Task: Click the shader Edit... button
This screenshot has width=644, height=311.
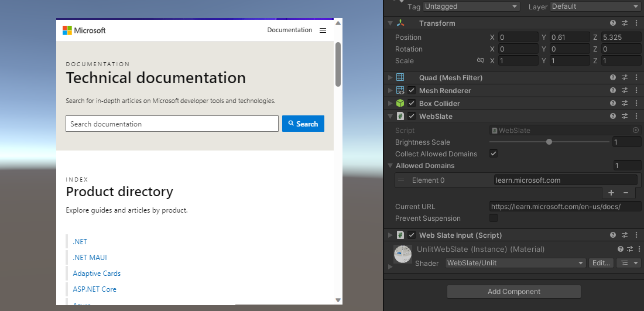Action: tap(601, 263)
